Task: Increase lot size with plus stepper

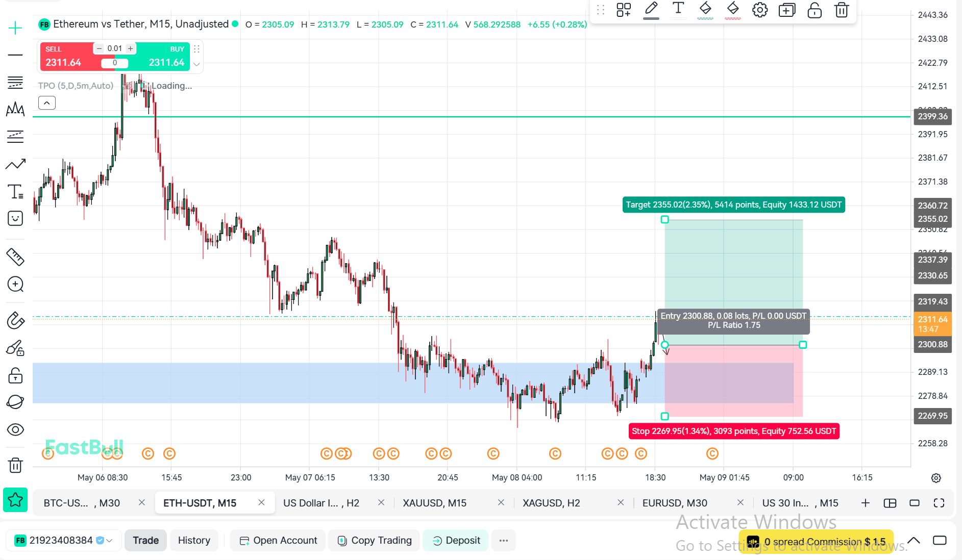Action: [x=131, y=48]
